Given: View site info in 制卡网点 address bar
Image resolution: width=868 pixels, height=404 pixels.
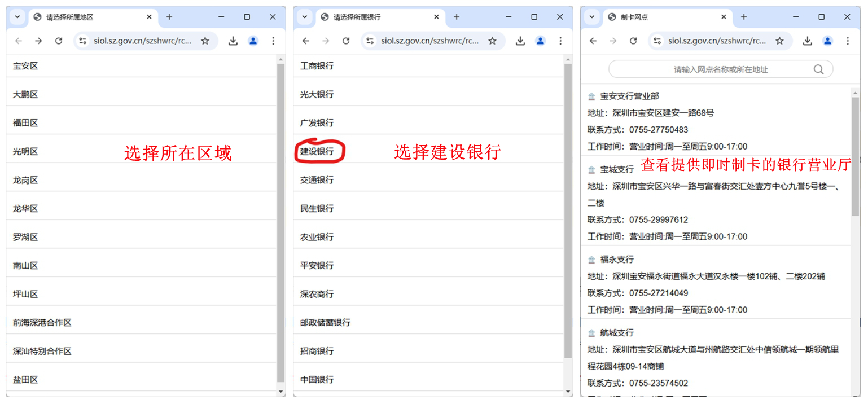Looking at the screenshot, I should [x=657, y=41].
